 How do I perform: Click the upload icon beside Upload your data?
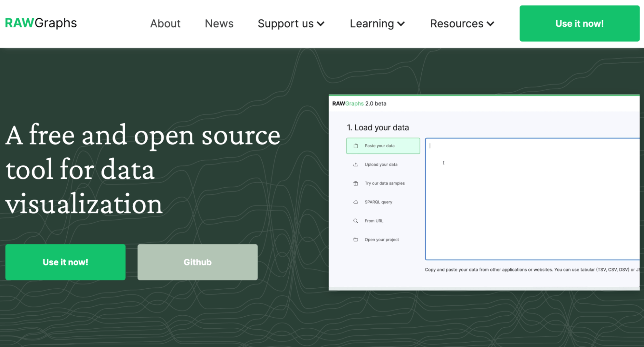tap(356, 164)
